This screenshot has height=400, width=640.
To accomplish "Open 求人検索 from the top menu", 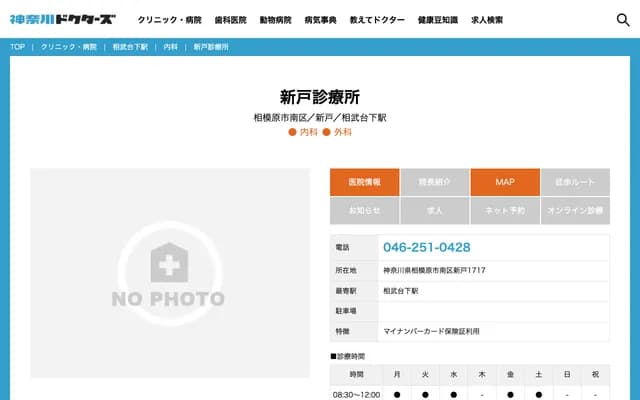I will coord(487,20).
